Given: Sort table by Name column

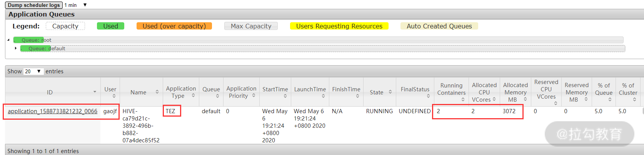Looking at the screenshot, I should tap(141, 92).
